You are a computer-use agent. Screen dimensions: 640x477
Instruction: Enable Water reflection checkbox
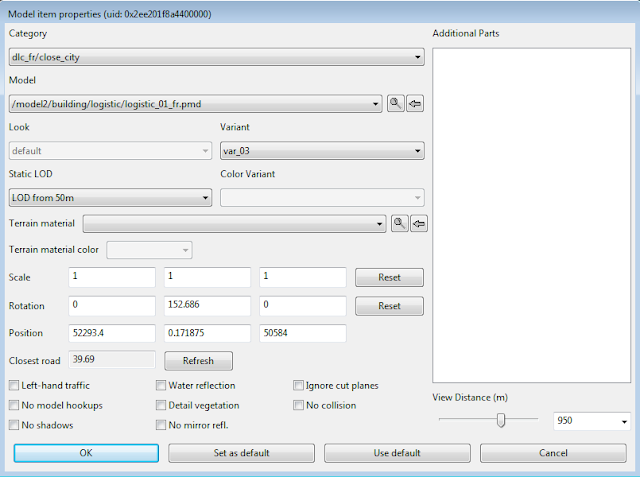161,385
